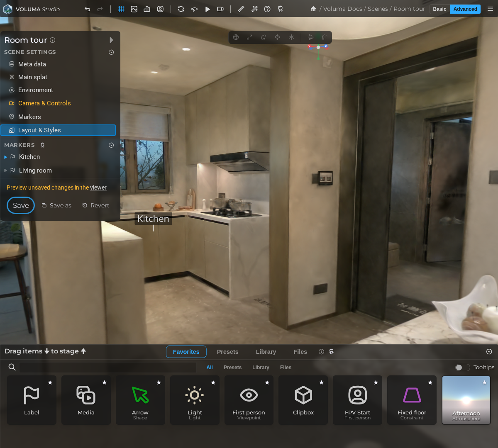498x448 pixels.
Task: Start preview with the play icon
Action: point(207,9)
